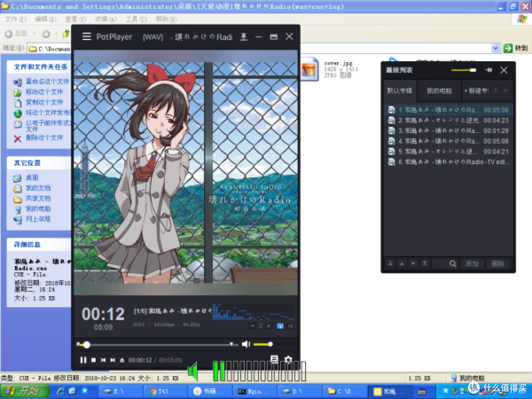Close the playlist panel

pyautogui.click(x=504, y=70)
